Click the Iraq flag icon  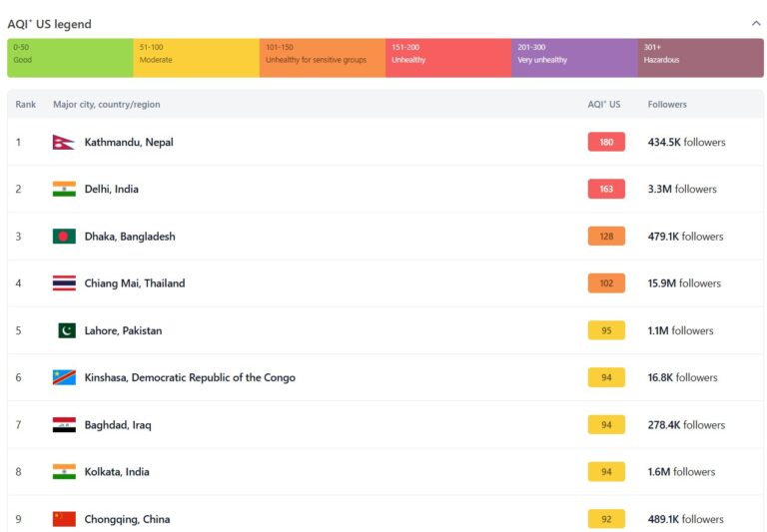pos(64,425)
